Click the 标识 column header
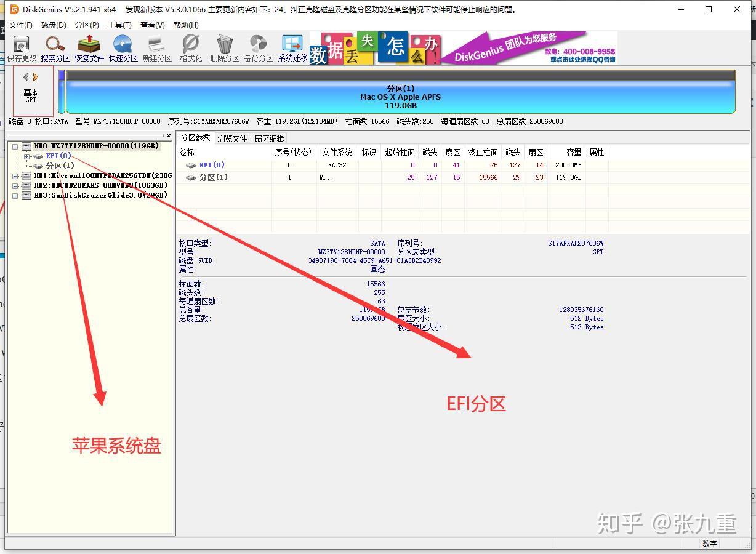Image resolution: width=756 pixels, height=554 pixels. [369, 152]
